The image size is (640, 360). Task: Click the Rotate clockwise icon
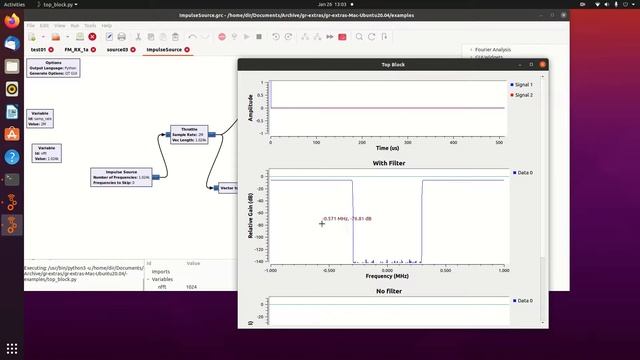(x=288, y=37)
